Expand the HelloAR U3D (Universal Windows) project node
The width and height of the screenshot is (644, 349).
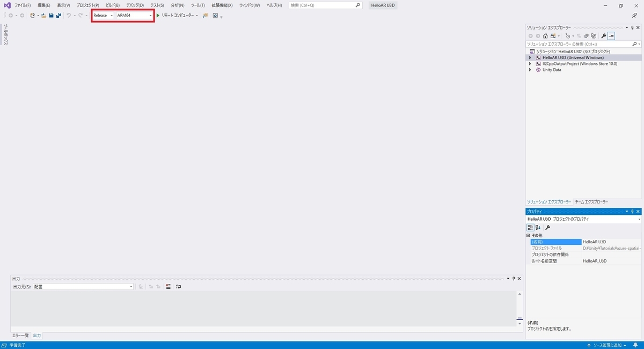click(x=530, y=57)
